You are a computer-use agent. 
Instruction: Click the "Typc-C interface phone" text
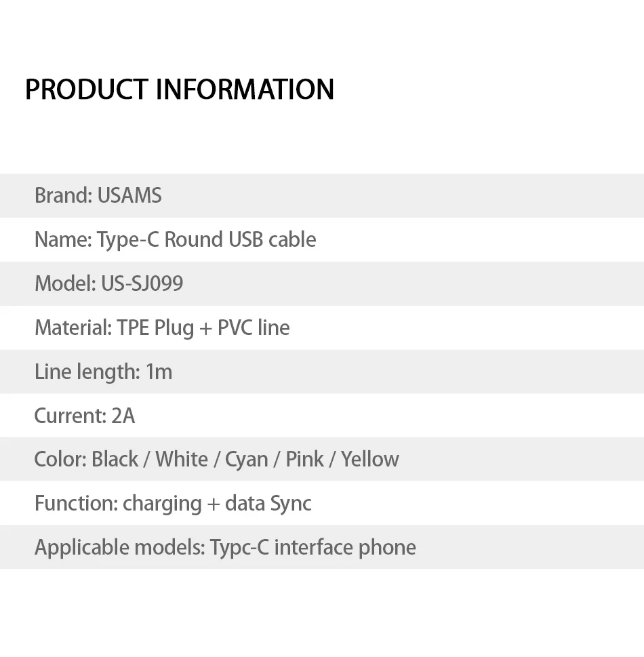pyautogui.click(x=313, y=547)
